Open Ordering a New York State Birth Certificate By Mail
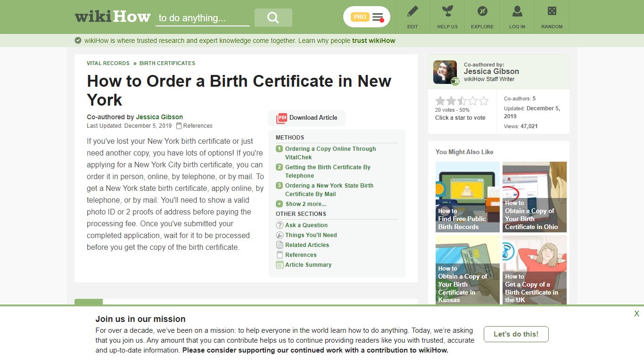This screenshot has height=362, width=644. (x=329, y=190)
